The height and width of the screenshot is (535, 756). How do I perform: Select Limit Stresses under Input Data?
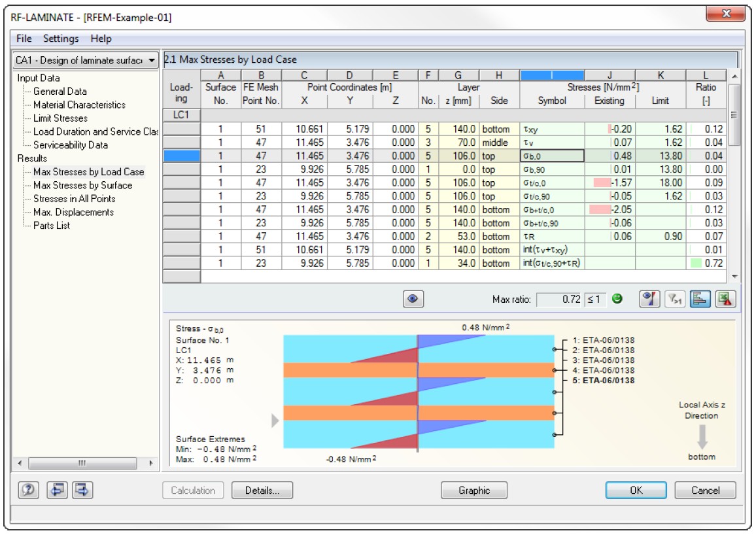(x=60, y=118)
